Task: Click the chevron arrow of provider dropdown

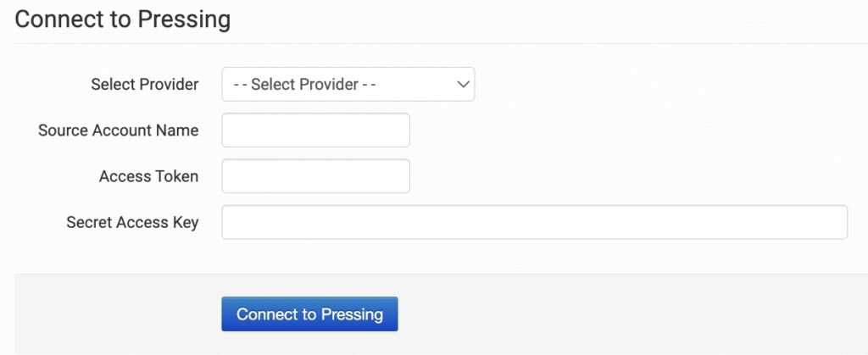Action: (463, 85)
